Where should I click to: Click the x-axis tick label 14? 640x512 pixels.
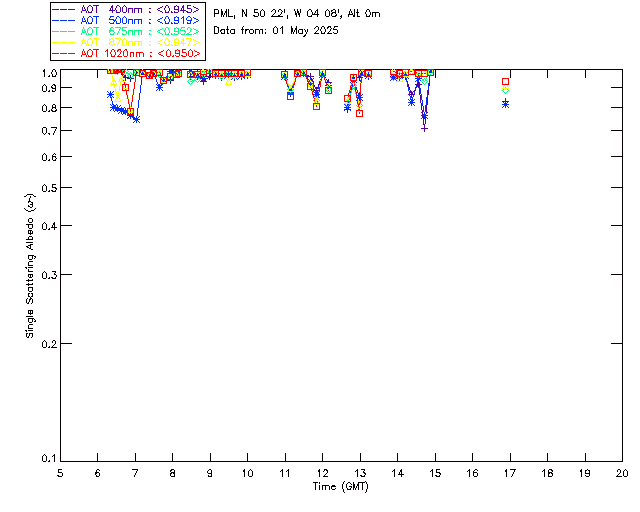point(398,473)
